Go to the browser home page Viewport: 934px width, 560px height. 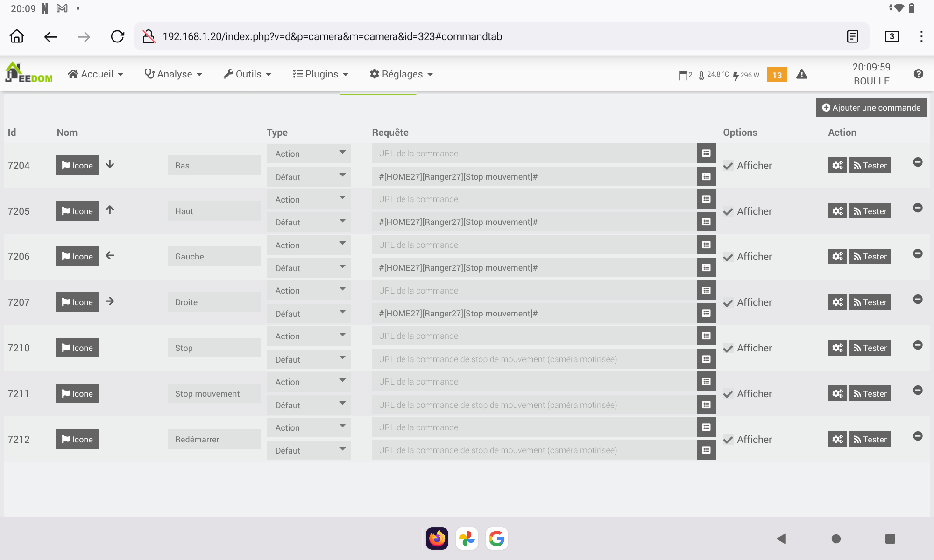(17, 36)
